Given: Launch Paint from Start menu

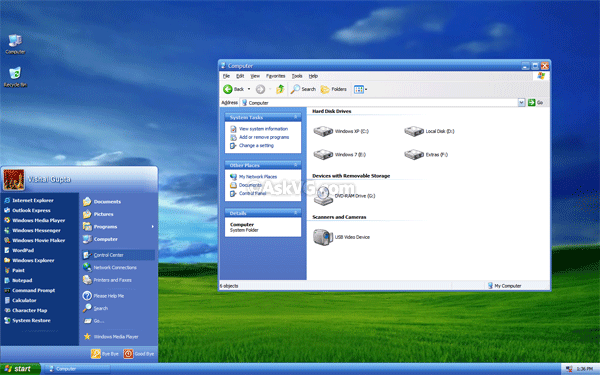Looking at the screenshot, I should point(14,271).
